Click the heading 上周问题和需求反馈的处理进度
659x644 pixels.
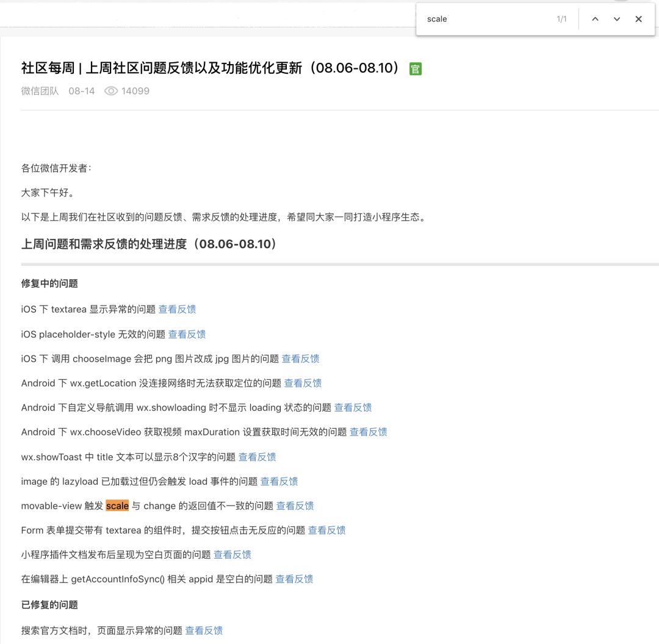[x=149, y=244]
